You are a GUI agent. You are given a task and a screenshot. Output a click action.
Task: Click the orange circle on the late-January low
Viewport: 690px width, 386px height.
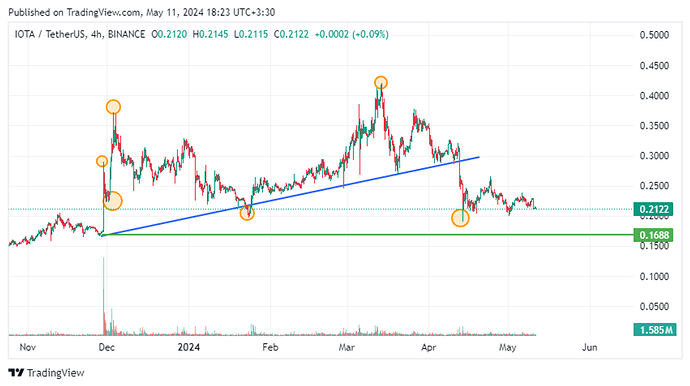tap(247, 213)
